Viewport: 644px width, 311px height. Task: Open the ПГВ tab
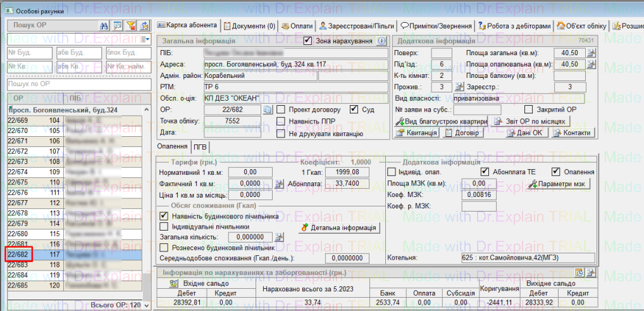coord(200,147)
